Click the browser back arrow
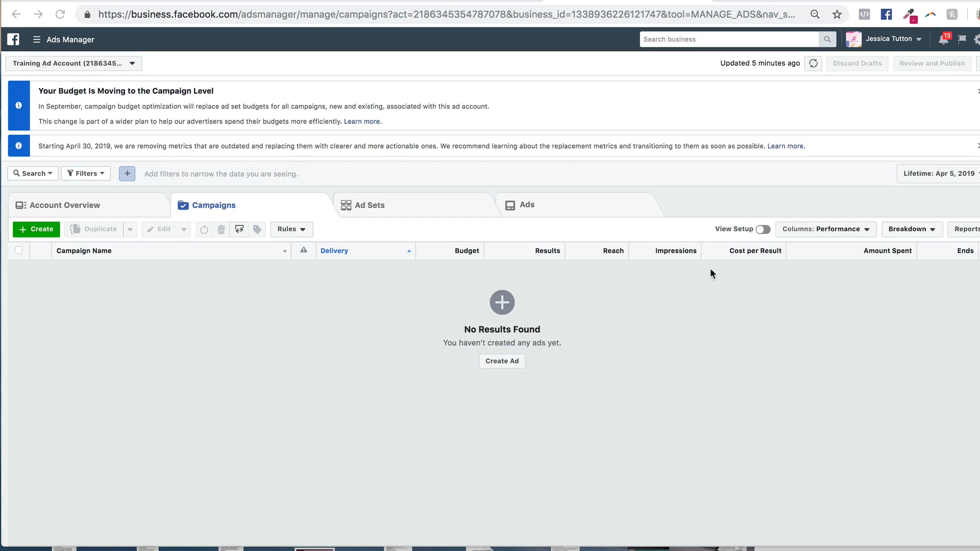Viewport: 980px width, 551px height. [16, 14]
